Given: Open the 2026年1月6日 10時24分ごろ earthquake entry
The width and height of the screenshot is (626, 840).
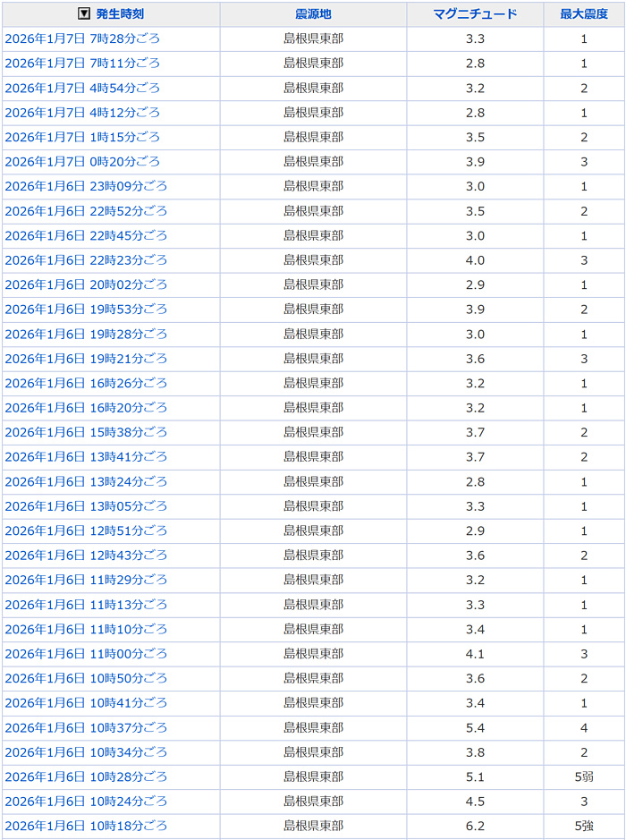Looking at the screenshot, I should [x=86, y=802].
